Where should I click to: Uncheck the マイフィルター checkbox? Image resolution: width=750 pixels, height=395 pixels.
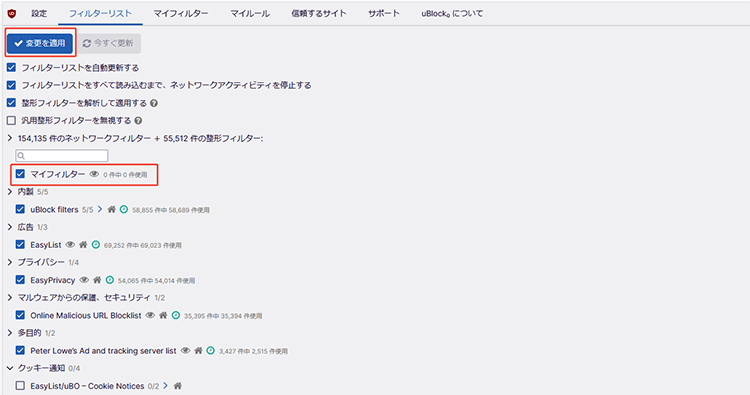(20, 174)
